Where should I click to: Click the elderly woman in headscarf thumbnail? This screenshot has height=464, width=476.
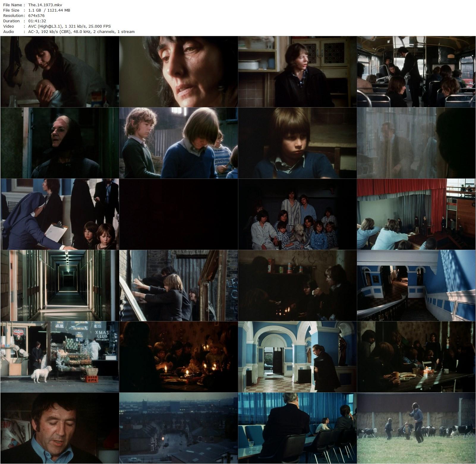(x=59, y=143)
